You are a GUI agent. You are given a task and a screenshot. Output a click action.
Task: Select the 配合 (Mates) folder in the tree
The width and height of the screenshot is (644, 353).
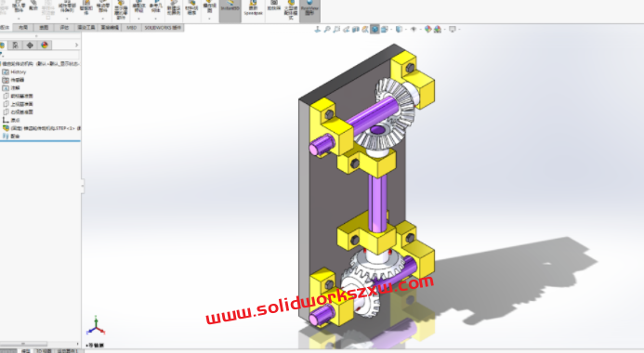[x=11, y=136]
